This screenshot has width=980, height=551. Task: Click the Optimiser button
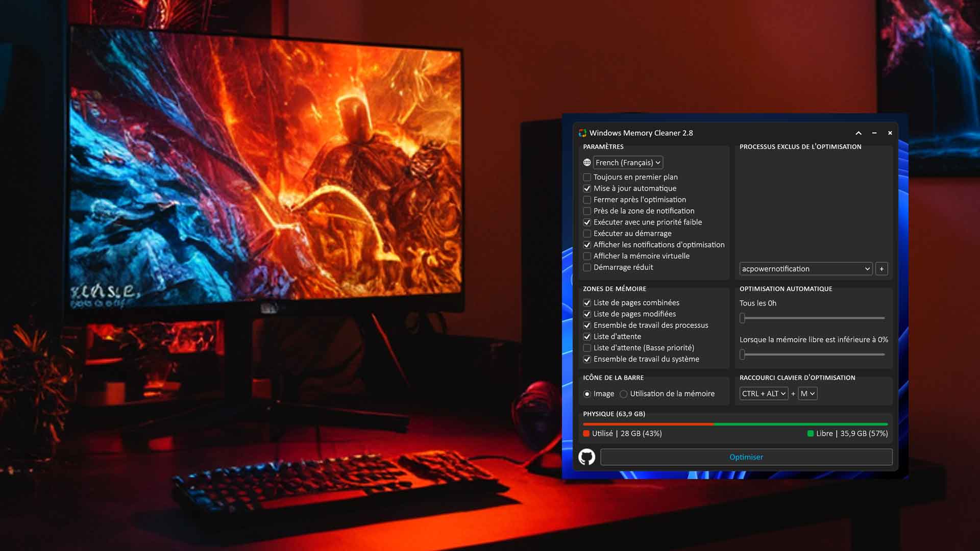click(x=746, y=457)
